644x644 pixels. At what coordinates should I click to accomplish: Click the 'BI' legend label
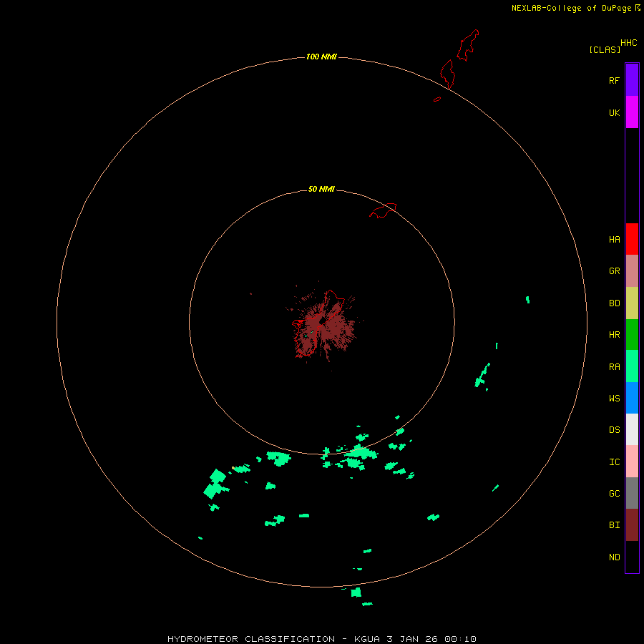(x=615, y=525)
